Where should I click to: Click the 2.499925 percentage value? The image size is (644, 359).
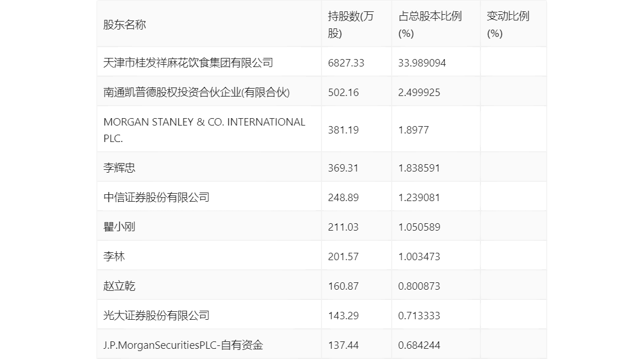click(419, 93)
